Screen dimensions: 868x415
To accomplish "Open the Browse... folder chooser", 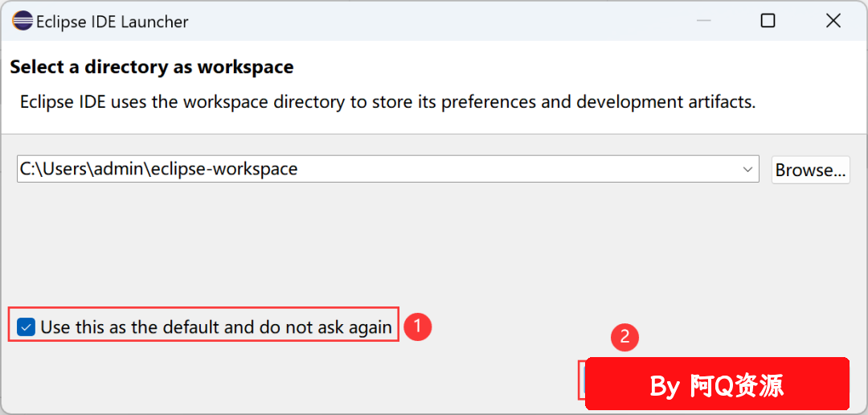I will (x=810, y=170).
